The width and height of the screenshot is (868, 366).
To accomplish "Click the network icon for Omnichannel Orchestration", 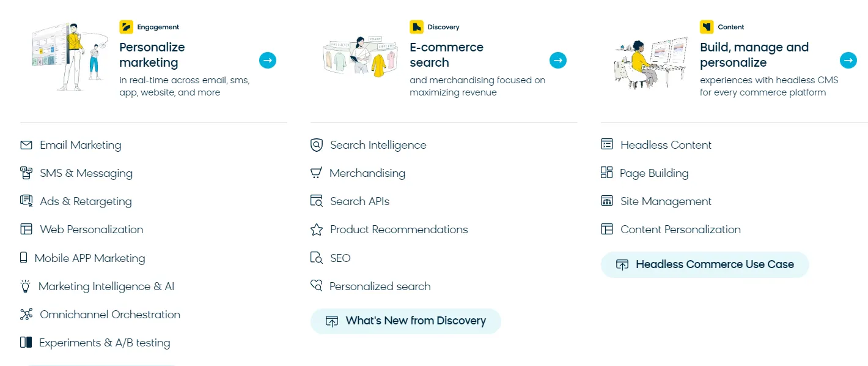I will (x=26, y=315).
